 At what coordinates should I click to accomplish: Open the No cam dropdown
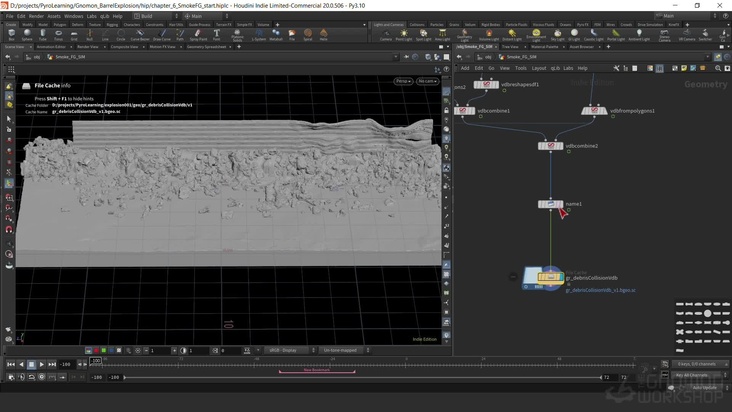coord(428,81)
